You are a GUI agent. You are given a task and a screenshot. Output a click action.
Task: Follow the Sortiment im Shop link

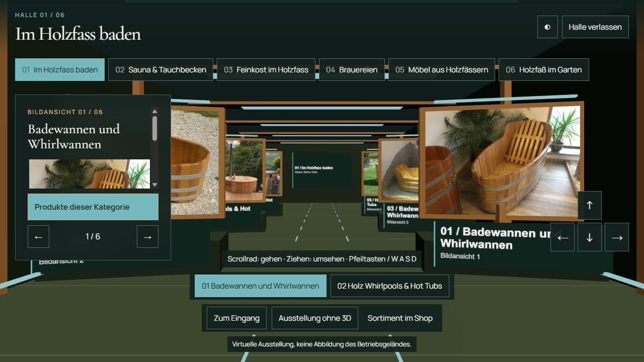pos(400,318)
